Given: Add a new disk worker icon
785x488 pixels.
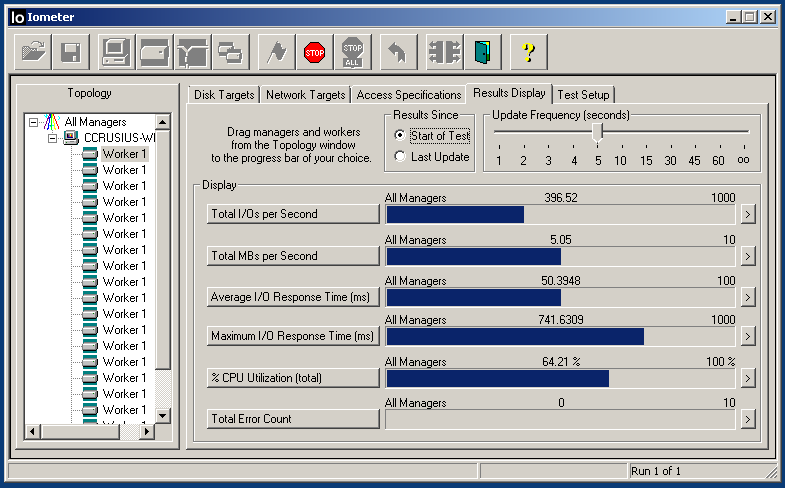Looking at the screenshot, I should 155,52.
